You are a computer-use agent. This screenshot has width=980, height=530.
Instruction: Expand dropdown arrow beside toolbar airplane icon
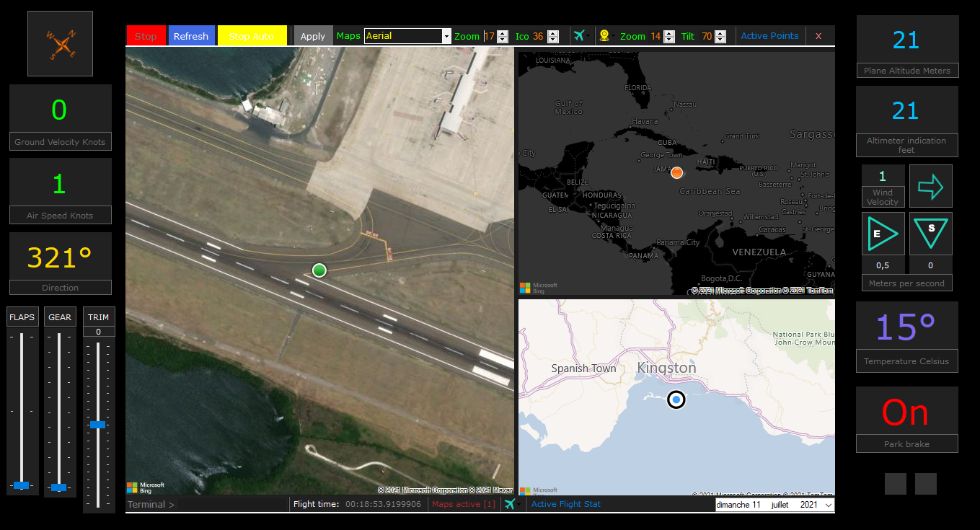pos(588,36)
